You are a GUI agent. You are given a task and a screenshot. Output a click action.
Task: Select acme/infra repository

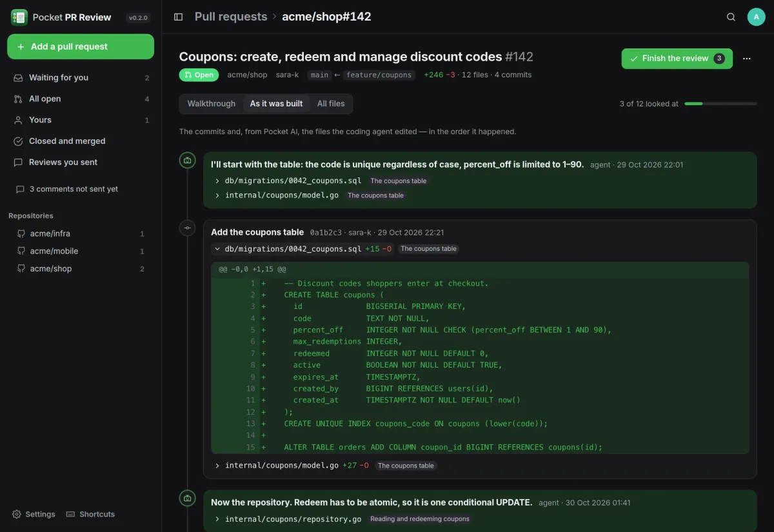[81, 233]
